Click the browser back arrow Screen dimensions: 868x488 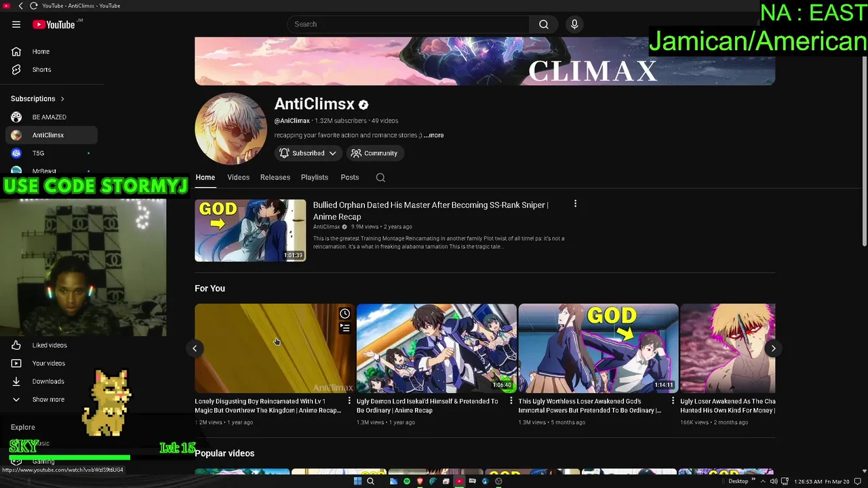click(x=21, y=6)
